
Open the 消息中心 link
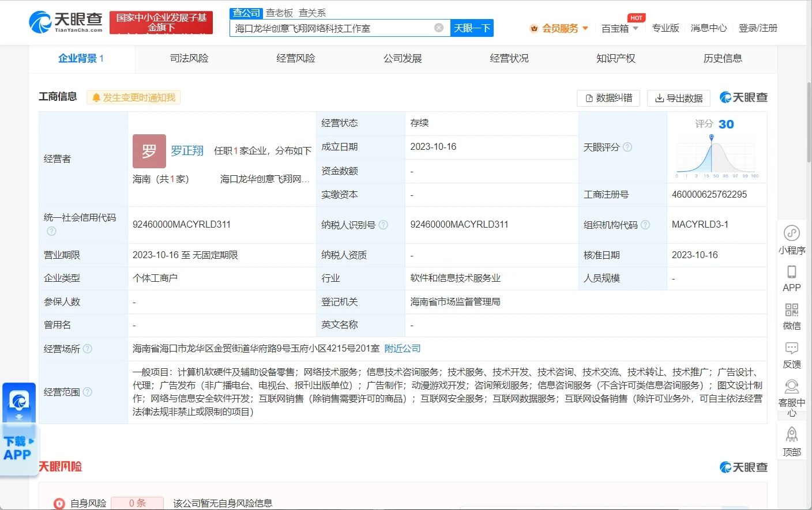click(709, 28)
